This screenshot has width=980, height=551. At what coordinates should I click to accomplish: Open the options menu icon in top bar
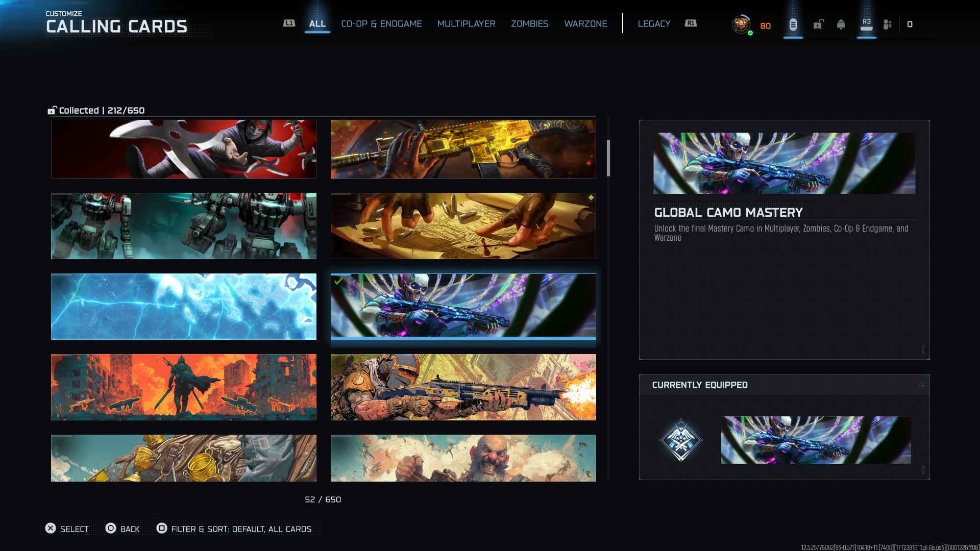click(x=793, y=24)
